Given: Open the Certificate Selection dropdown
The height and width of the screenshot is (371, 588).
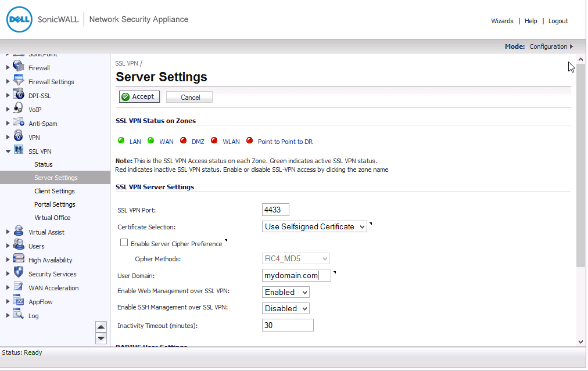Looking at the screenshot, I should [314, 226].
